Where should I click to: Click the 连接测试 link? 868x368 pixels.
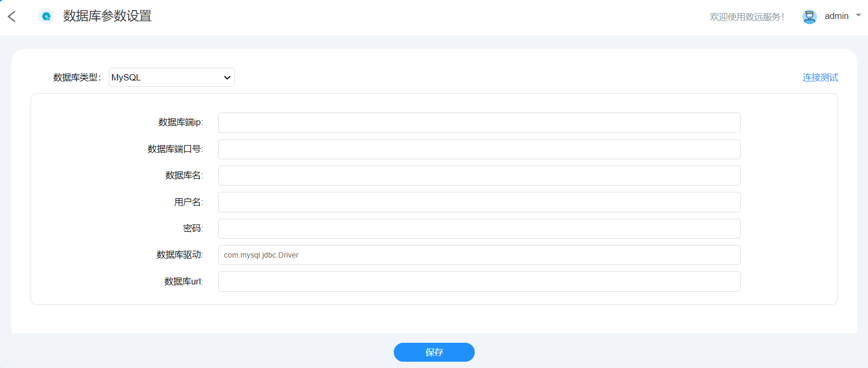820,78
